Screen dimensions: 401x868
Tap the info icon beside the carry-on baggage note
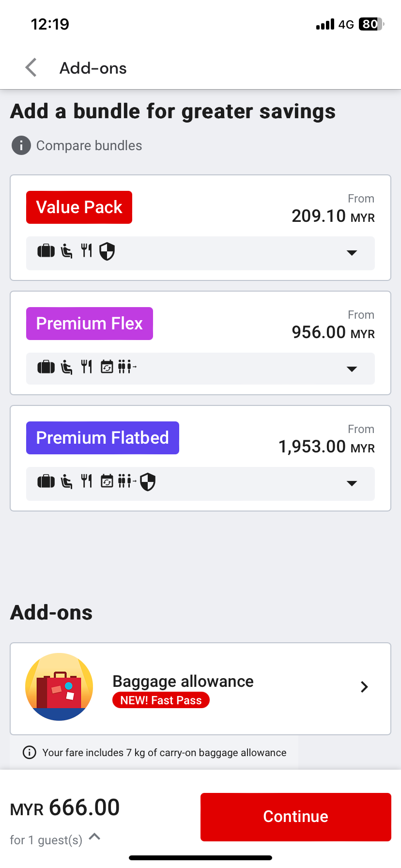pyautogui.click(x=30, y=752)
